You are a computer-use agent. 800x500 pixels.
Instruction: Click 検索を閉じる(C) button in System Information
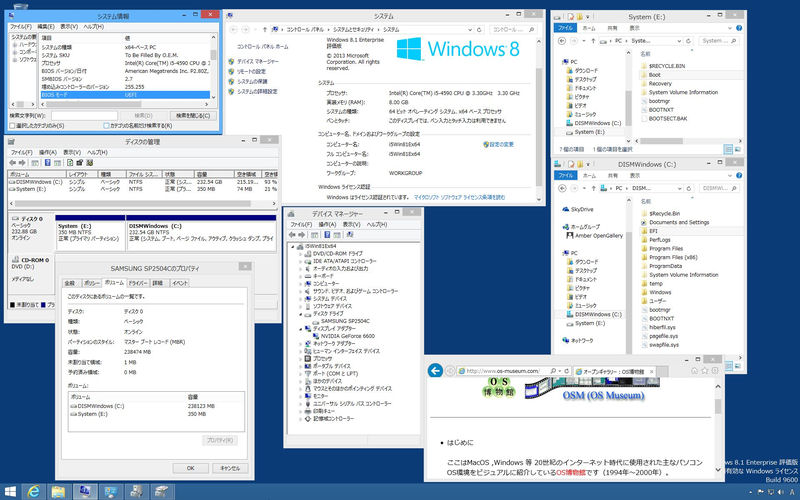tap(193, 116)
